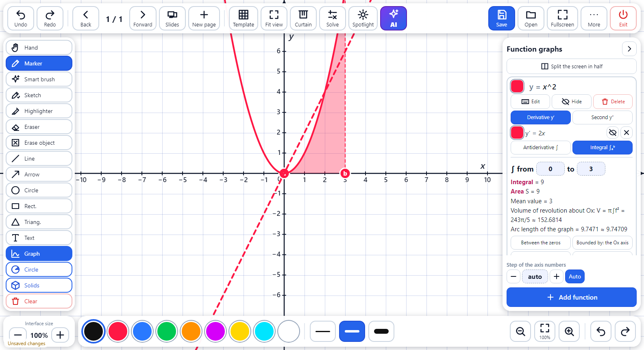Toggle the Derivative y' button

pos(541,117)
